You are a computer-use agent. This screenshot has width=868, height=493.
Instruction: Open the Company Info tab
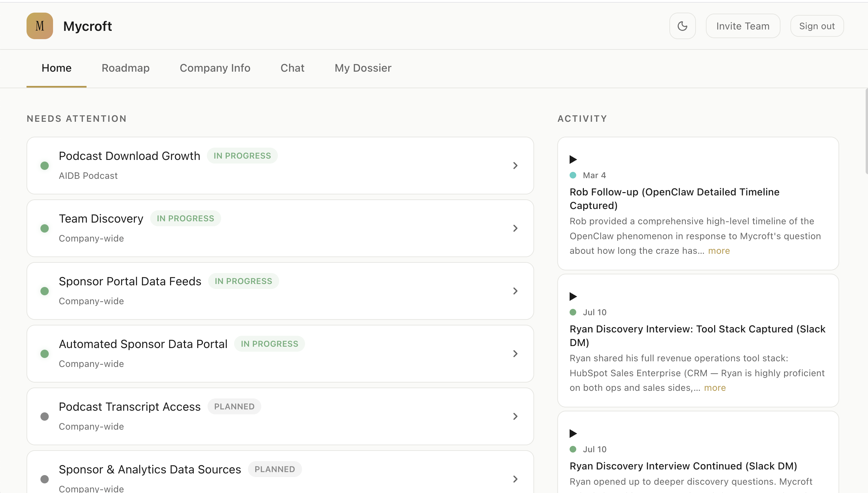215,68
